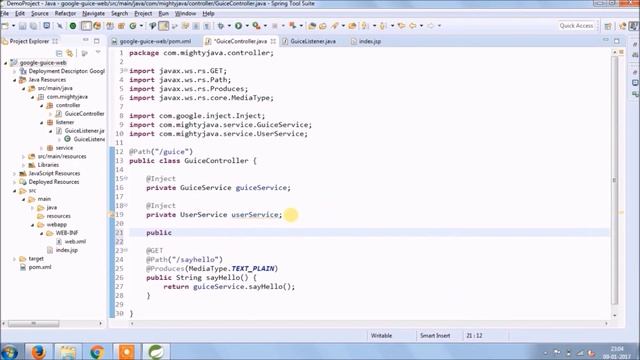Click the Open Perspective icon
Image resolution: width=640 pixels, height=360 pixels.
tap(608, 26)
